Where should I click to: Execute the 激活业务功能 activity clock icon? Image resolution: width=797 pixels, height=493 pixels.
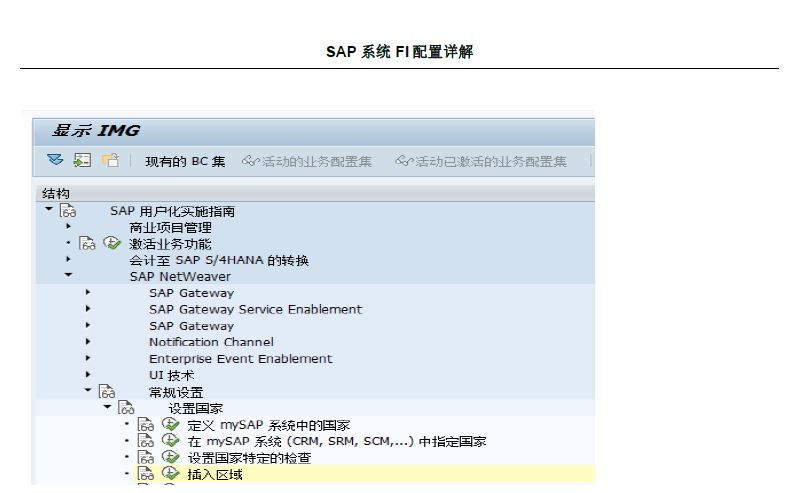(112, 243)
